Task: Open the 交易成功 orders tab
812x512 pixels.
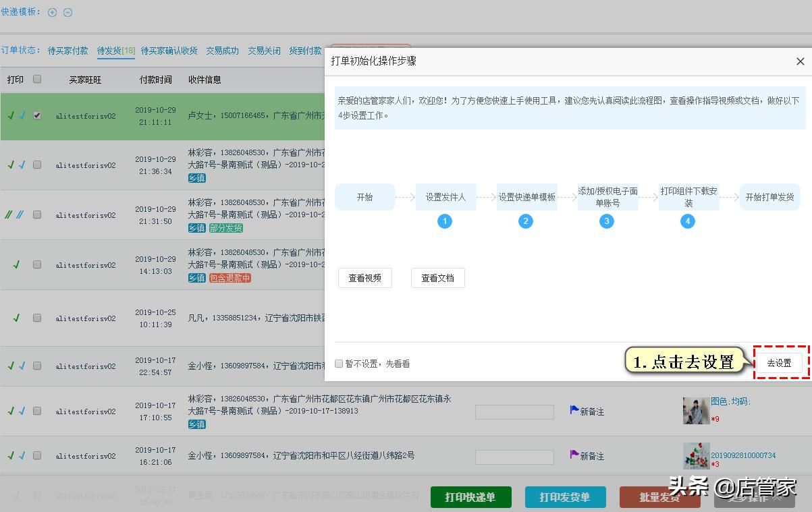Action: tap(222, 50)
